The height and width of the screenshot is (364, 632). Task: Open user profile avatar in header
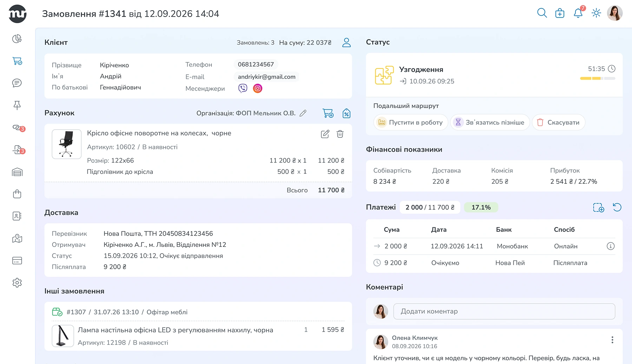[x=615, y=13]
